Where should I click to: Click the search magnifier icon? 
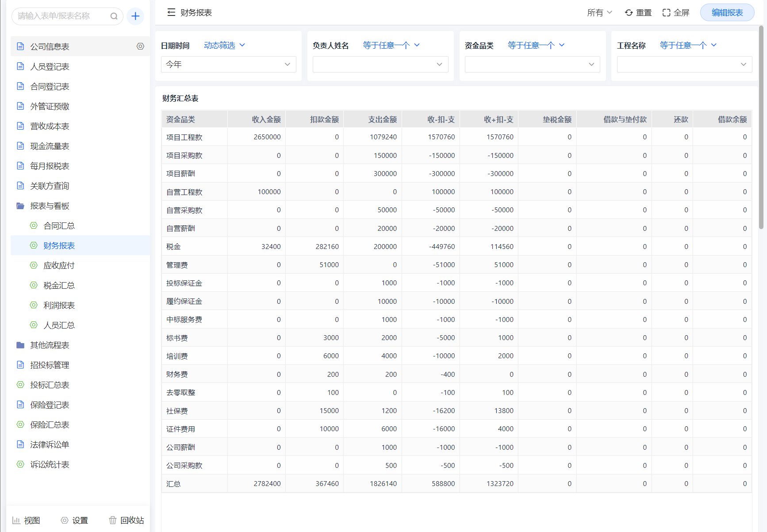coord(114,16)
